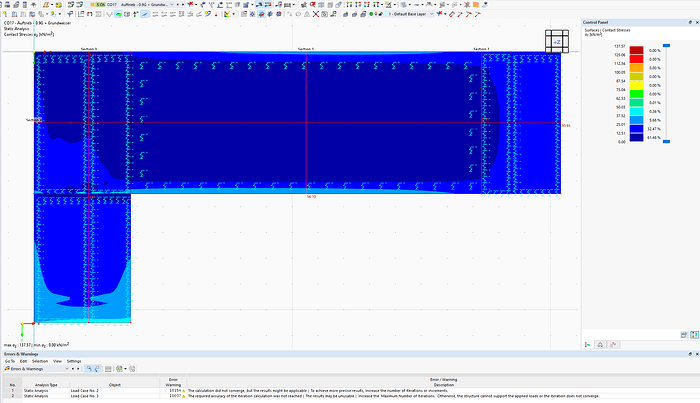Click the red bracket icon in second toolbar
700x403 pixels.
pyautogui.click(x=90, y=14)
